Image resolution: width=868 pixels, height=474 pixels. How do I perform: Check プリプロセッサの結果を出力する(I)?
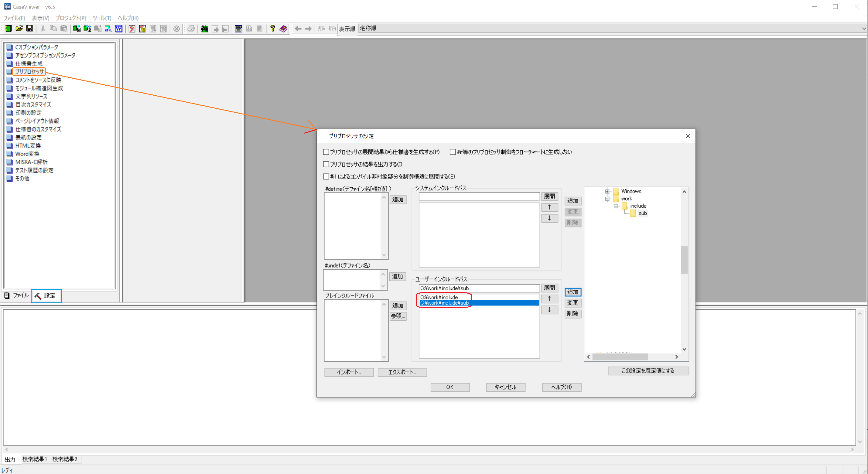point(326,164)
